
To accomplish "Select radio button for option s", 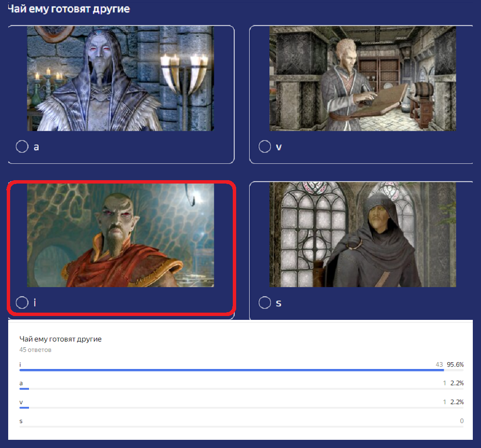I will (x=265, y=303).
